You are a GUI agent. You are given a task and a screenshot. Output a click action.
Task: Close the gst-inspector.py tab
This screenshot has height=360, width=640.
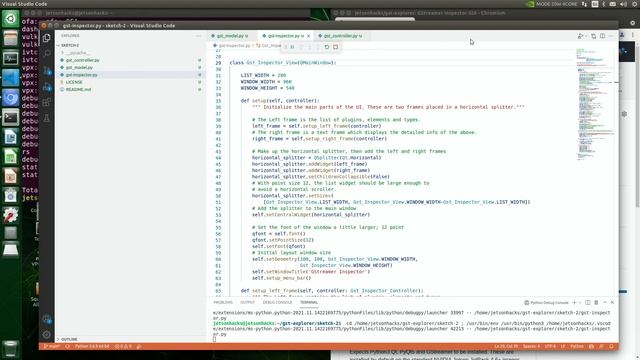click(308, 36)
